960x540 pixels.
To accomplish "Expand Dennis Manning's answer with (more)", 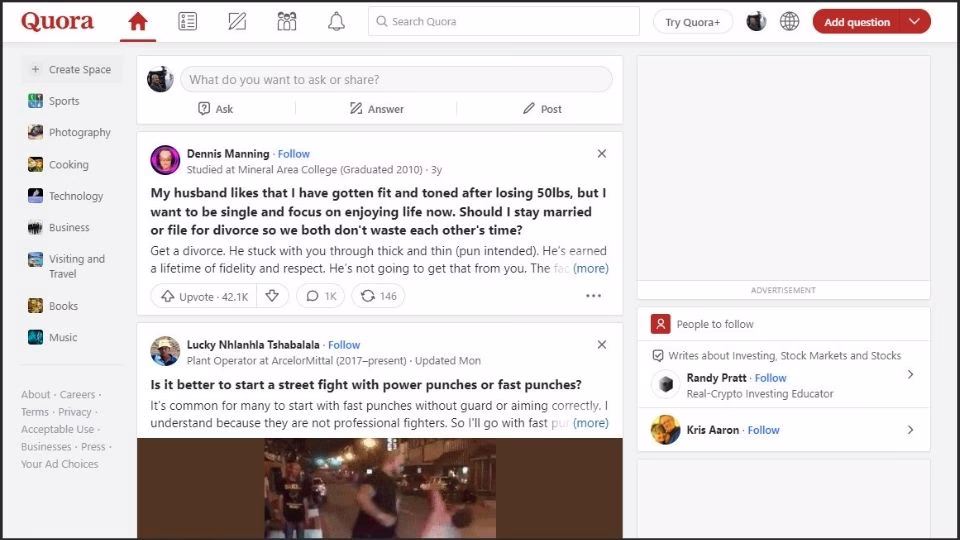I will [590, 268].
